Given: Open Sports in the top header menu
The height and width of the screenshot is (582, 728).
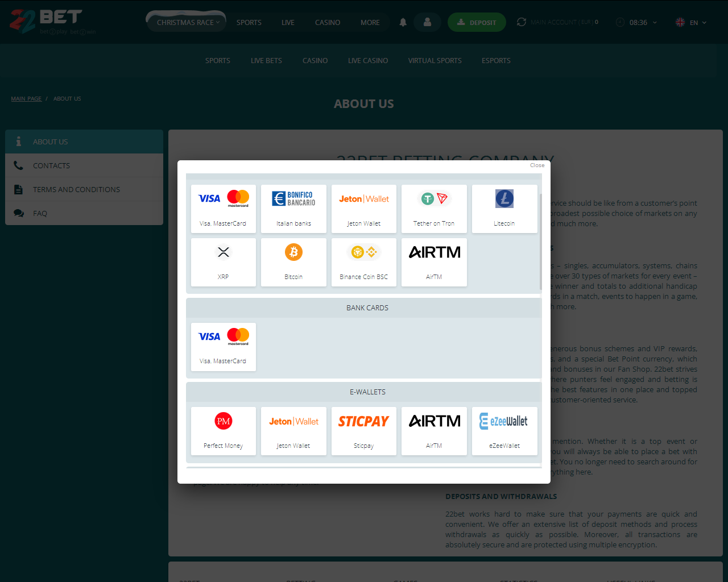Looking at the screenshot, I should [x=249, y=23].
